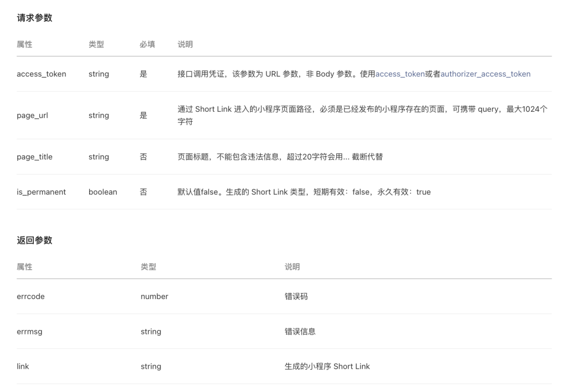Select the errcode attribute name
Screen dimensions: 570x392
coord(31,297)
